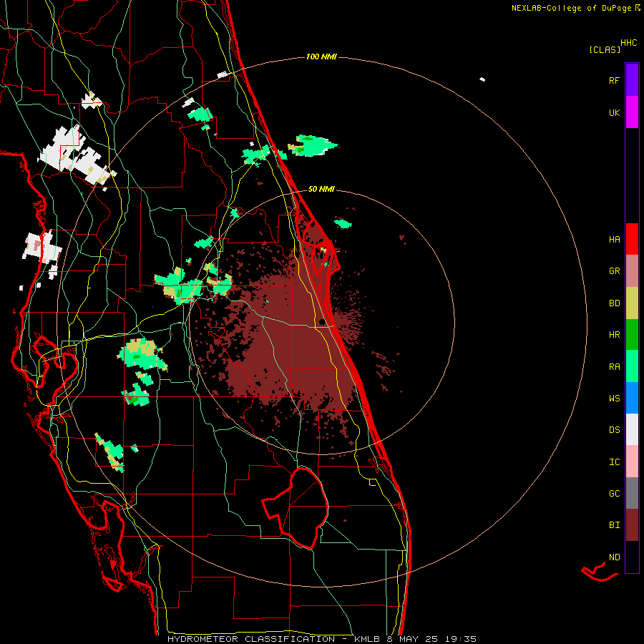644x644 pixels.
Task: Click the ND legend label
Action: tap(614, 557)
